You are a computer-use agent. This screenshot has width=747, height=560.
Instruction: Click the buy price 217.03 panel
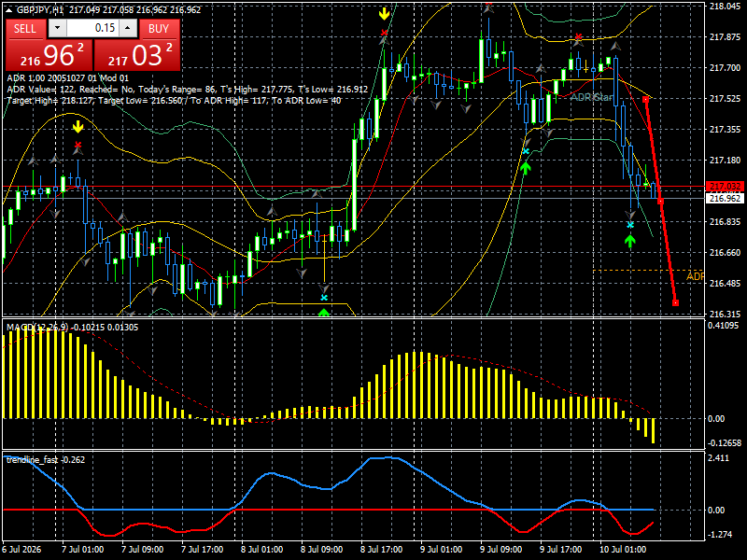point(137,55)
